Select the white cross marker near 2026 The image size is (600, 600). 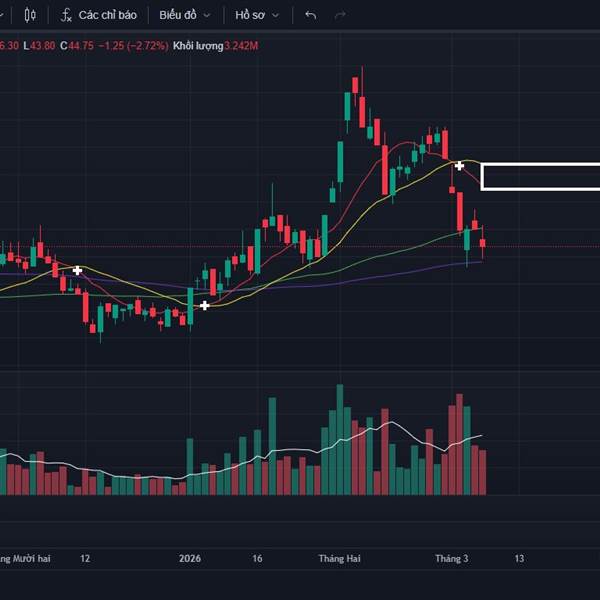tap(204, 305)
